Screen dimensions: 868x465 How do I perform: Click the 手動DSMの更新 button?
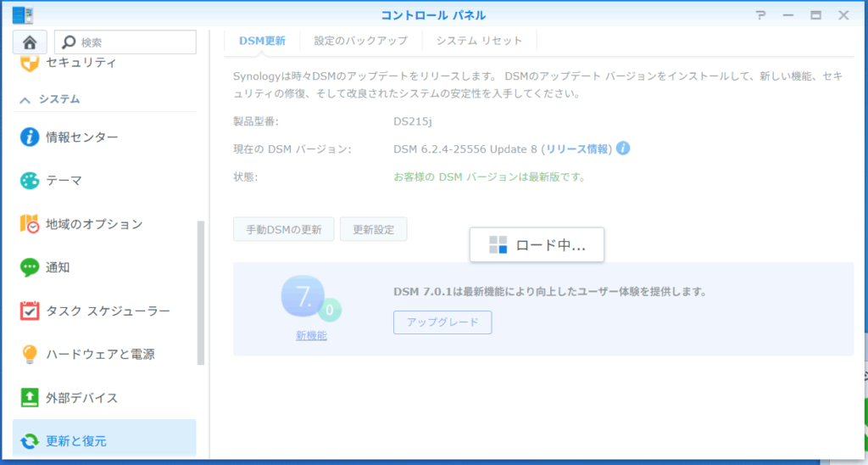[284, 230]
